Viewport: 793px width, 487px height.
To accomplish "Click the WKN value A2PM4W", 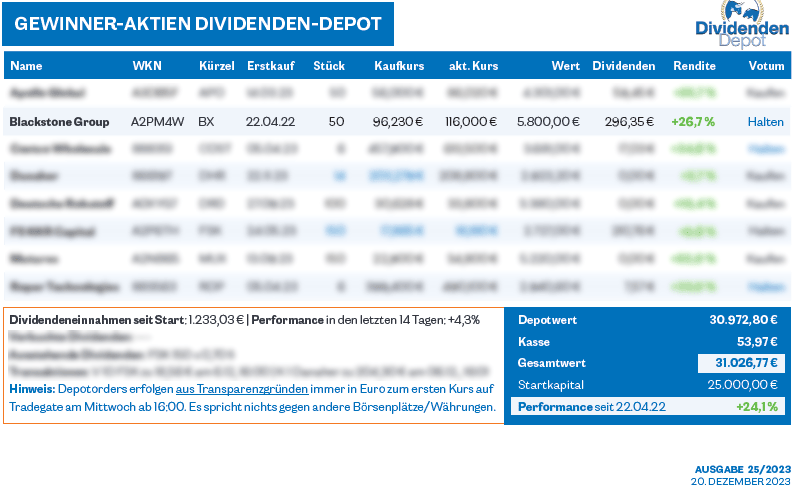I will coord(157,122).
